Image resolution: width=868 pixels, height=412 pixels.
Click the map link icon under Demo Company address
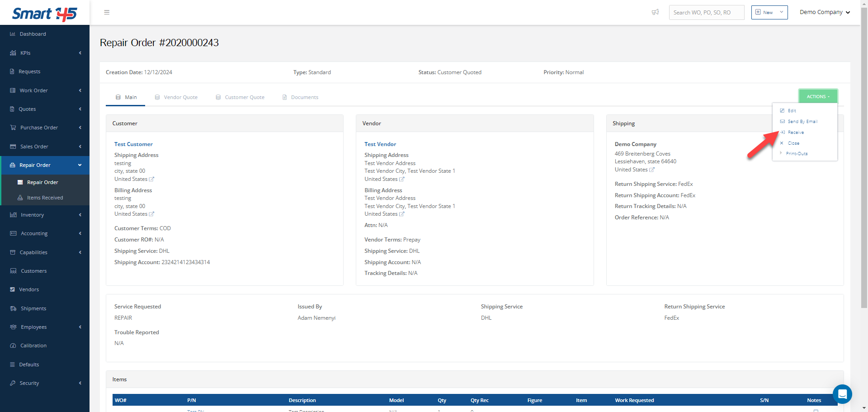point(652,170)
